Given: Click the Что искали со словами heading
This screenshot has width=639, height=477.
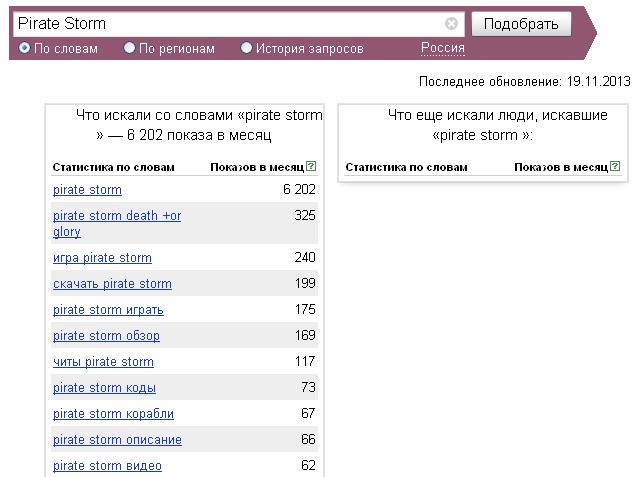Looking at the screenshot, I should [x=199, y=125].
